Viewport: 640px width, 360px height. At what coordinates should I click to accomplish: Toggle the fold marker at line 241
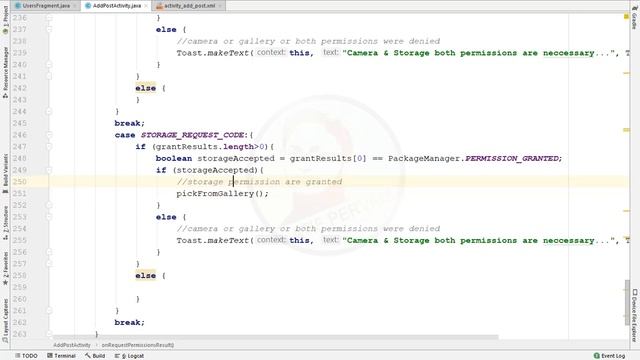(x=49, y=76)
